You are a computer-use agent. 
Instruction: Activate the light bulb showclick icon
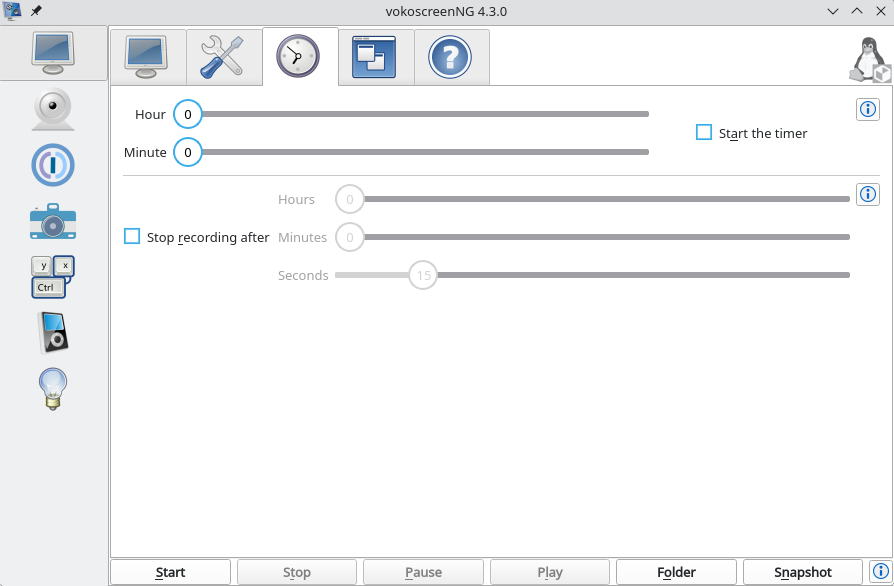[x=52, y=388]
